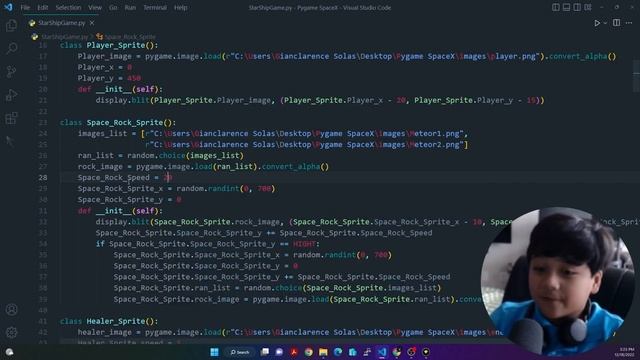The width and height of the screenshot is (640, 360).
Task: Open Adobe Acrobat from taskbar
Action: [294, 352]
